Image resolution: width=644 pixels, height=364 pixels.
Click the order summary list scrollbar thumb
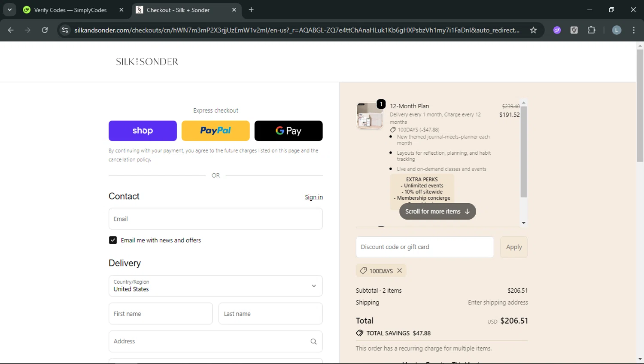tap(523, 152)
